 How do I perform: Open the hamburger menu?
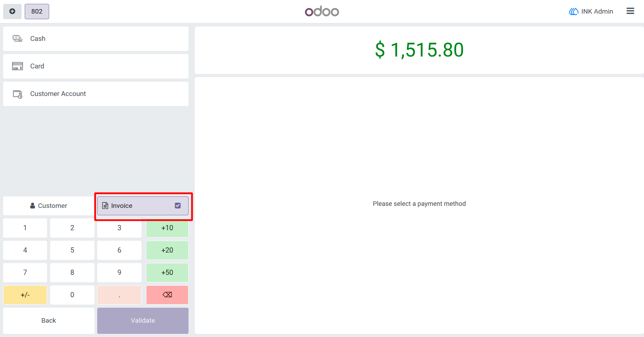pyautogui.click(x=630, y=11)
